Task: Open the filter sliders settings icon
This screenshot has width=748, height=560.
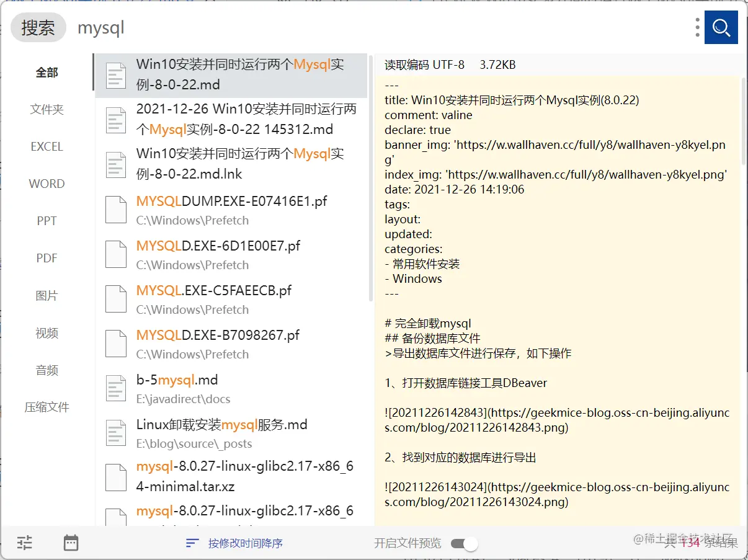Action: point(25,543)
